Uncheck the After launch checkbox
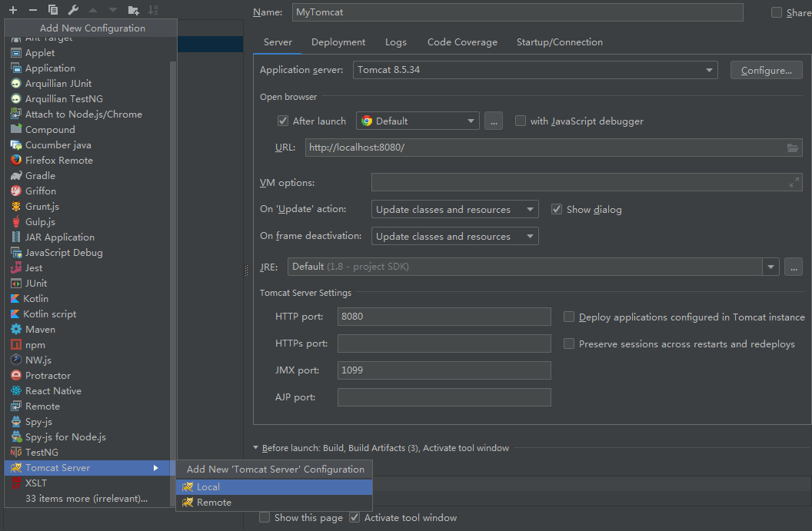Viewport: 812px width, 531px height. 283,121
